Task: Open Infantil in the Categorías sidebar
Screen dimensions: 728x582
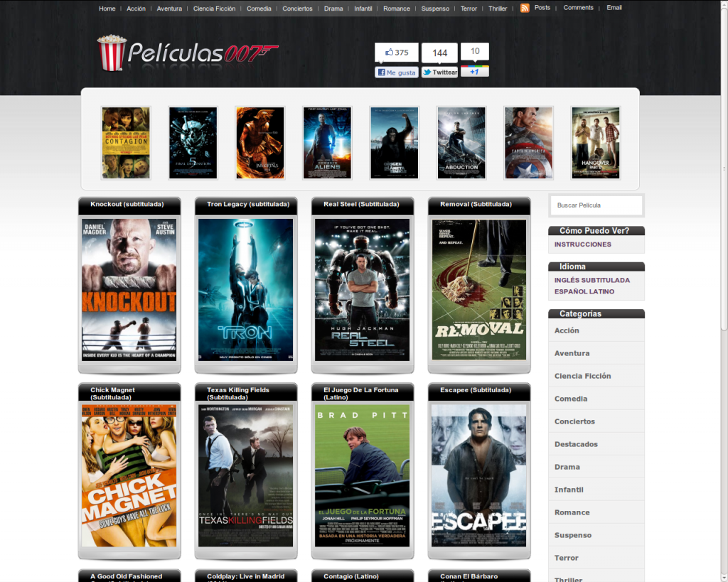Action: [x=569, y=490]
